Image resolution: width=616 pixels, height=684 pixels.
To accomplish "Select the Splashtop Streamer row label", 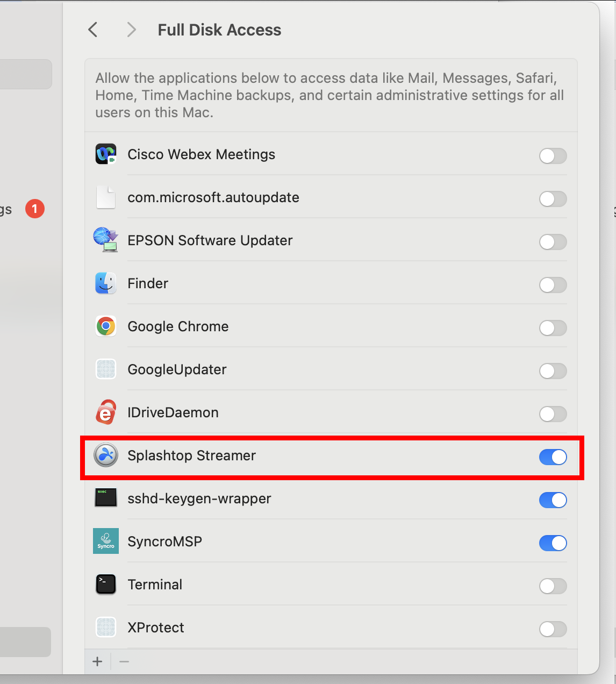I will tap(191, 455).
